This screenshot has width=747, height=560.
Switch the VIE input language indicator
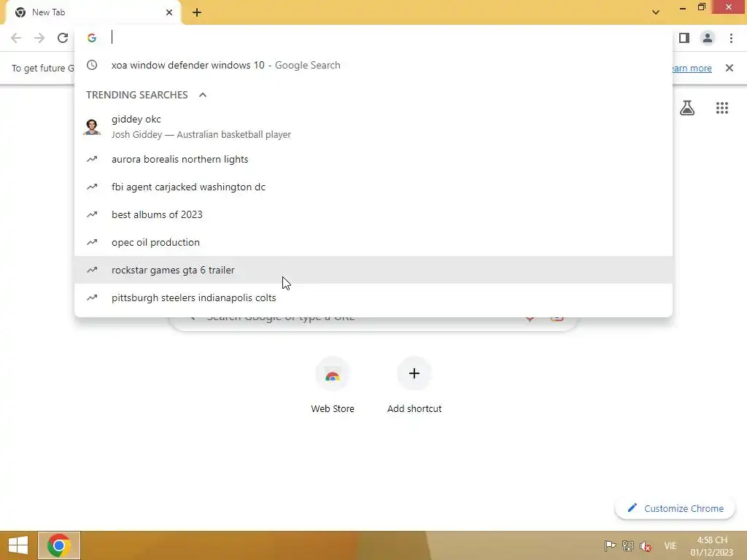click(x=670, y=545)
